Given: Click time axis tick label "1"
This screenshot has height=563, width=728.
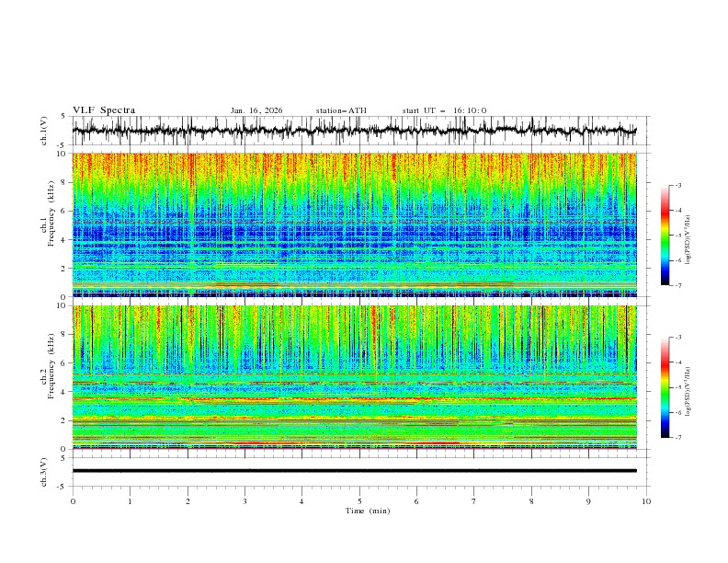Looking at the screenshot, I should [x=130, y=501].
